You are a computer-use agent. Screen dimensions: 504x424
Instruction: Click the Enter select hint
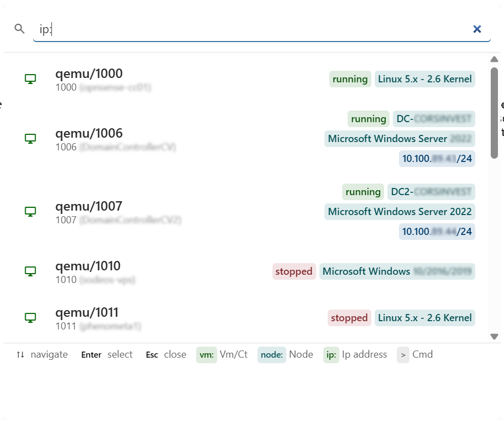(x=107, y=355)
